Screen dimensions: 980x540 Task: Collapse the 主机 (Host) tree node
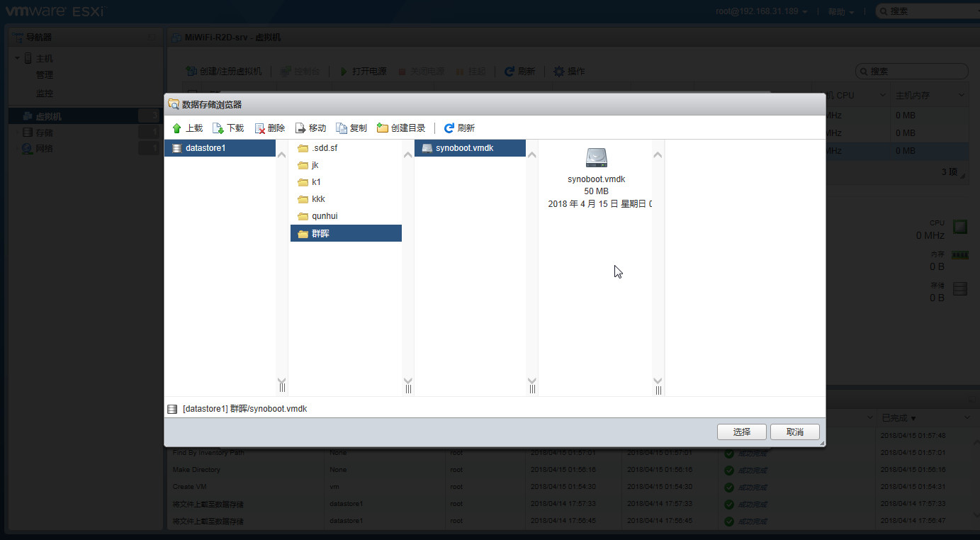17,58
